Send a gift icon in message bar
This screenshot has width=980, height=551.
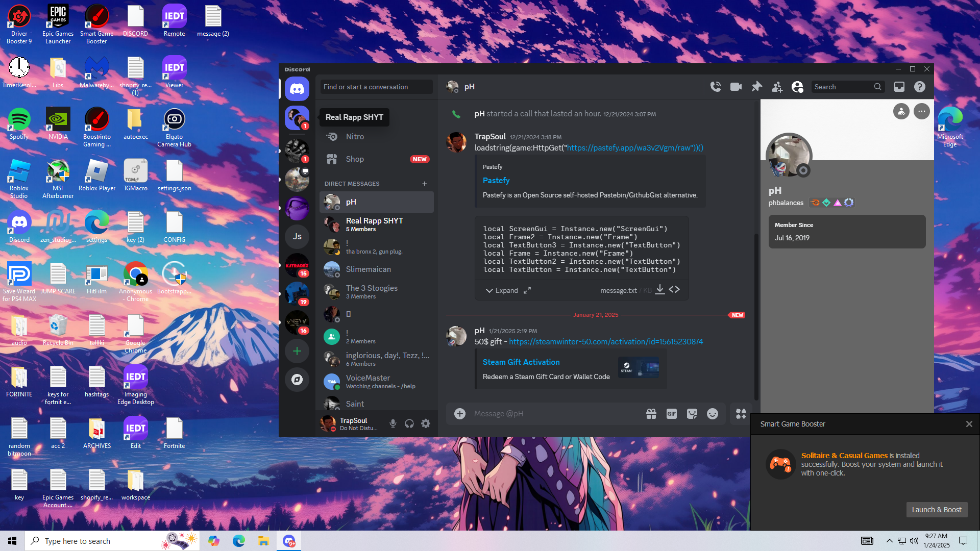pos(651,414)
